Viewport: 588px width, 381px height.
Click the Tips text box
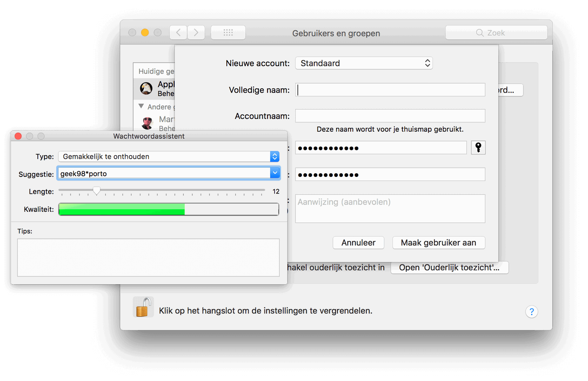(148, 257)
